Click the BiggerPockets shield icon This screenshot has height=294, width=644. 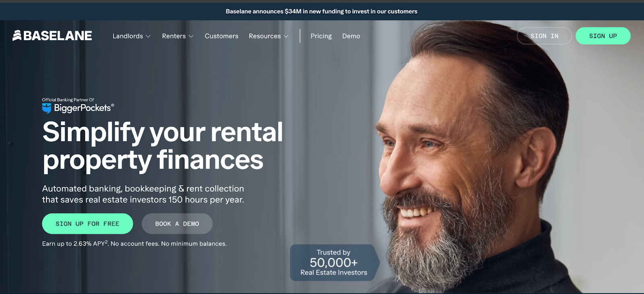coord(47,108)
